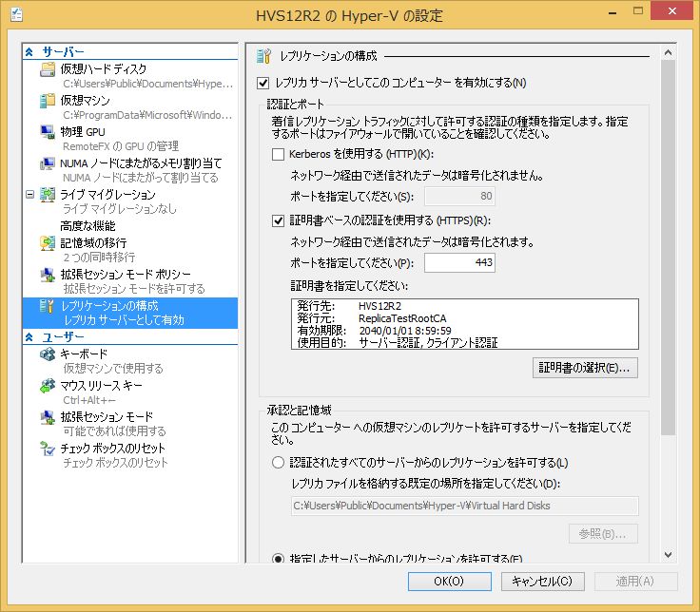This screenshot has height=612, width=700.
Task: Click the certificate details box
Action: pos(465,324)
